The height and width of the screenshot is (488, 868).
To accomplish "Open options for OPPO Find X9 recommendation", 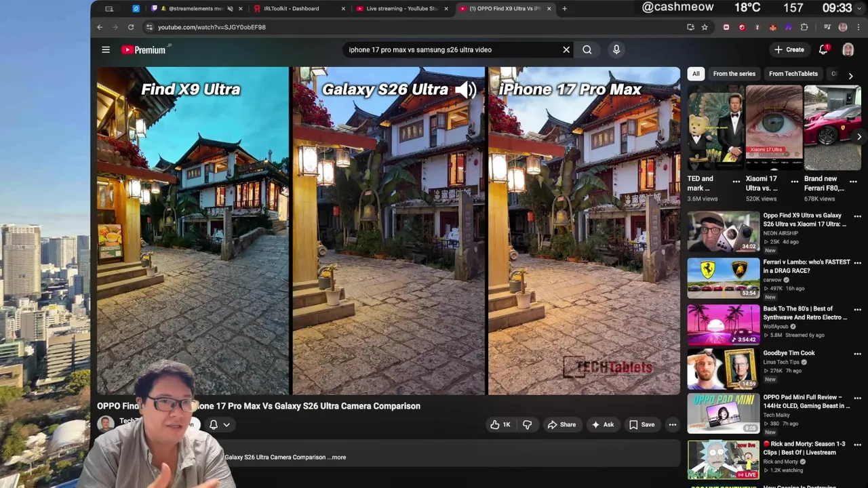I will (857, 216).
